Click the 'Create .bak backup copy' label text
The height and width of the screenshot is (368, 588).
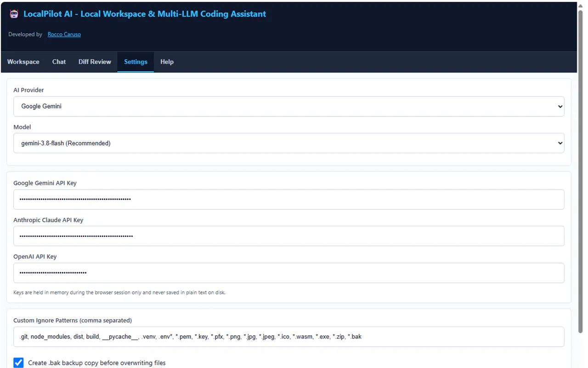(97, 363)
